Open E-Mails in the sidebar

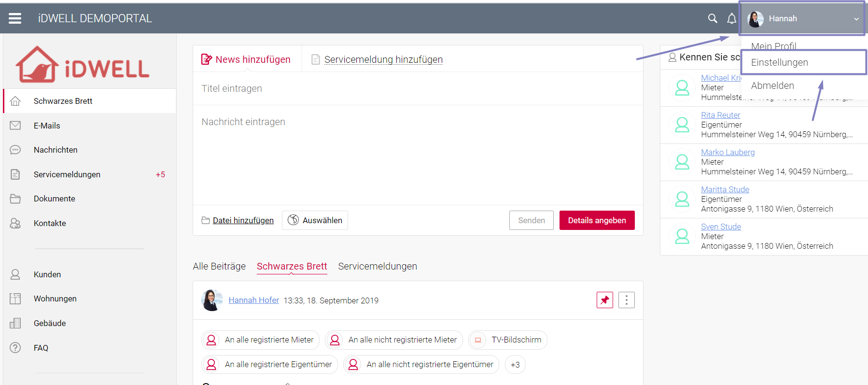point(47,126)
